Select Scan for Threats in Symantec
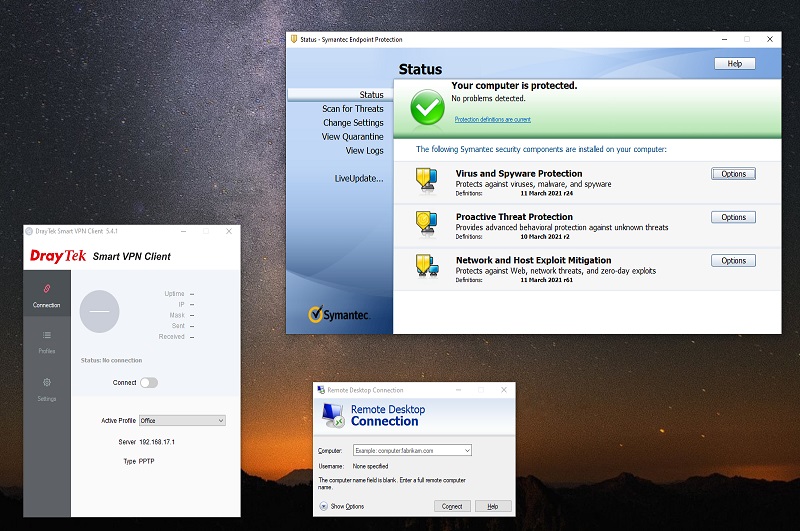The width and height of the screenshot is (800, 531). pos(353,109)
